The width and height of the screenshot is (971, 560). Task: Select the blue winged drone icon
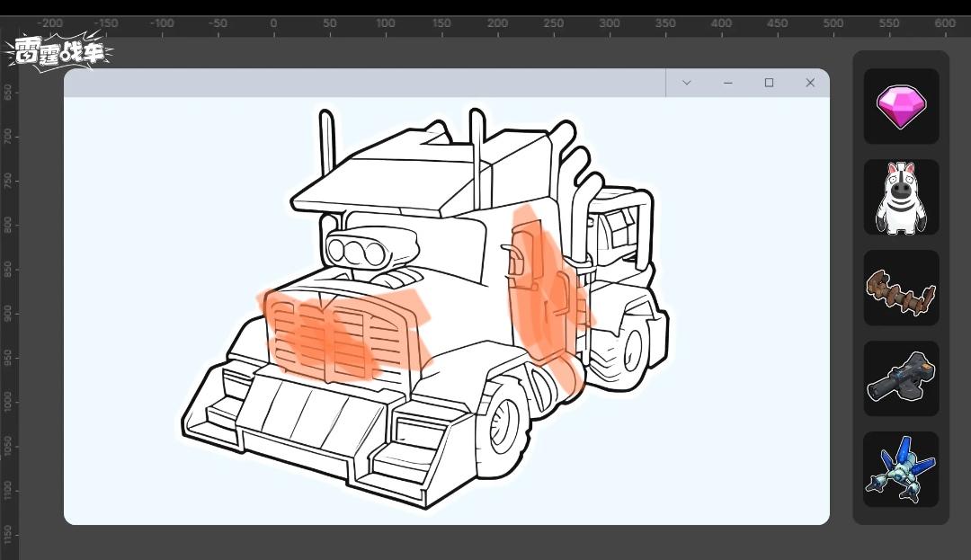click(901, 469)
